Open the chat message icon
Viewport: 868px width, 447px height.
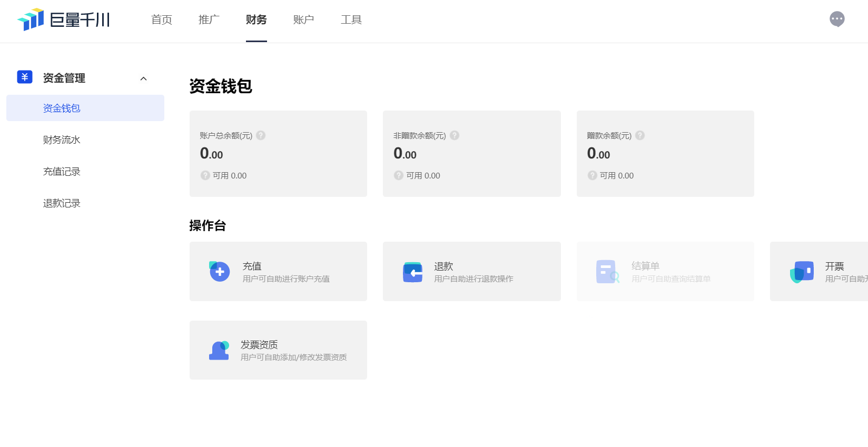pos(837,19)
